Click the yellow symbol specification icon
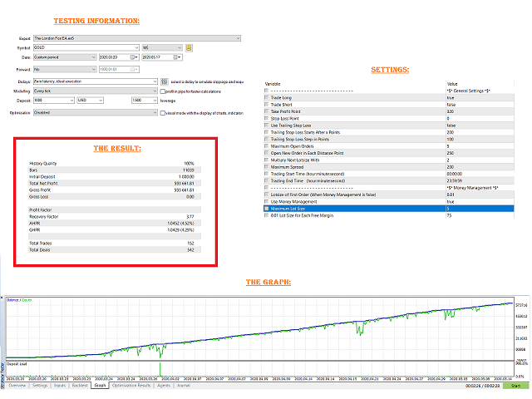Image resolution: width=532 pixels, height=399 pixels. click(x=189, y=48)
